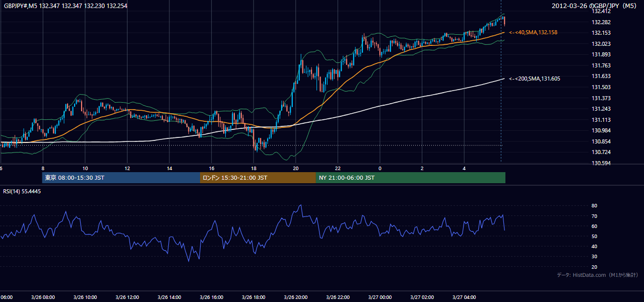This screenshot has width=644, height=302.
Task: Click price axis value 132.153
Action: pyautogui.click(x=601, y=33)
